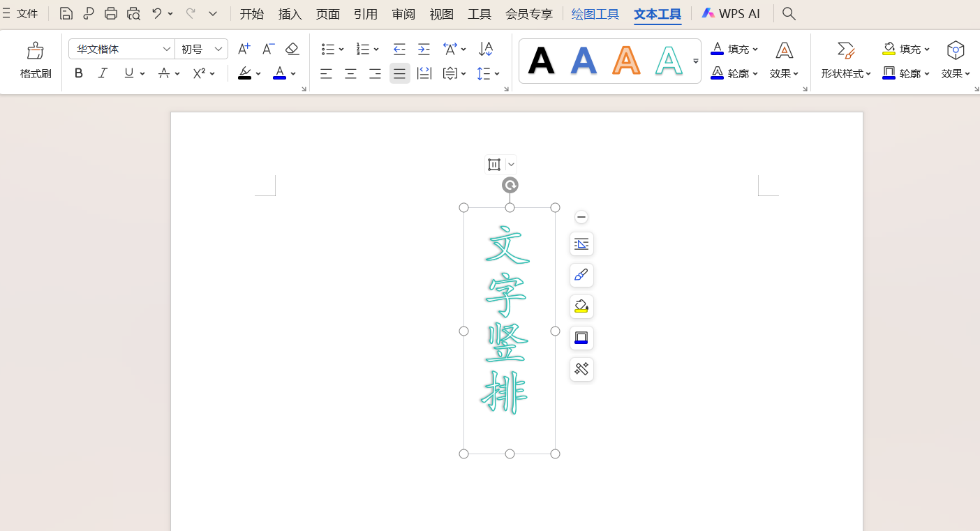The height and width of the screenshot is (531, 980).
Task: Click the clear formatting eraser icon
Action: (292, 49)
